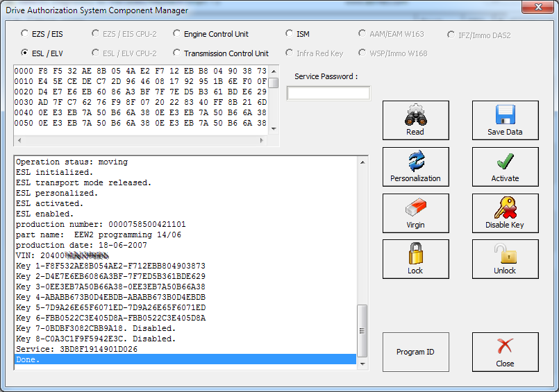Select the Infra Red Key option
The height and width of the screenshot is (392, 559).
point(289,53)
